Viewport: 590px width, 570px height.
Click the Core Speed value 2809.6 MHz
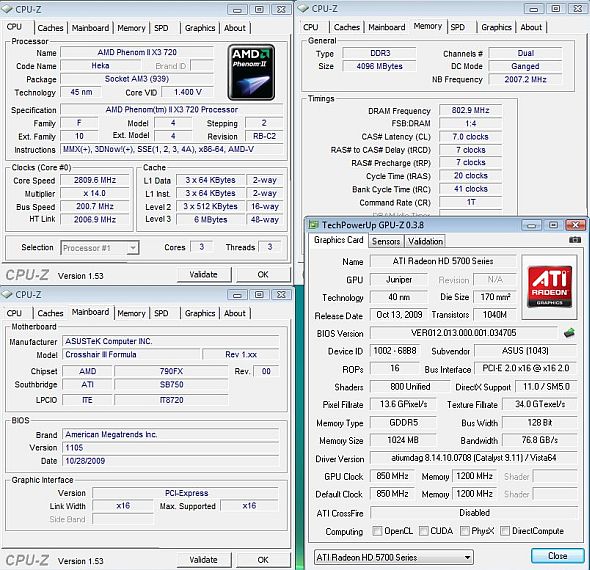click(x=95, y=180)
